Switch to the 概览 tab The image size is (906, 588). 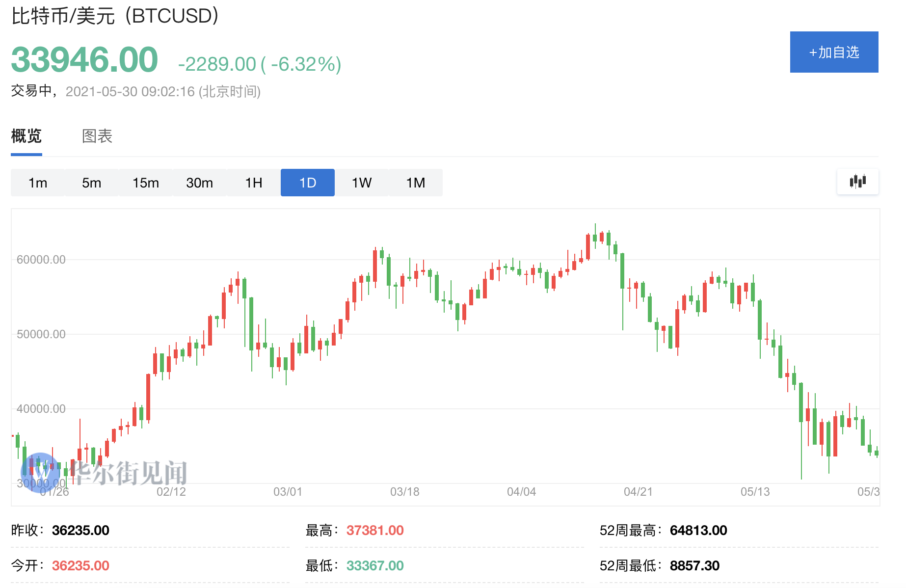26,136
